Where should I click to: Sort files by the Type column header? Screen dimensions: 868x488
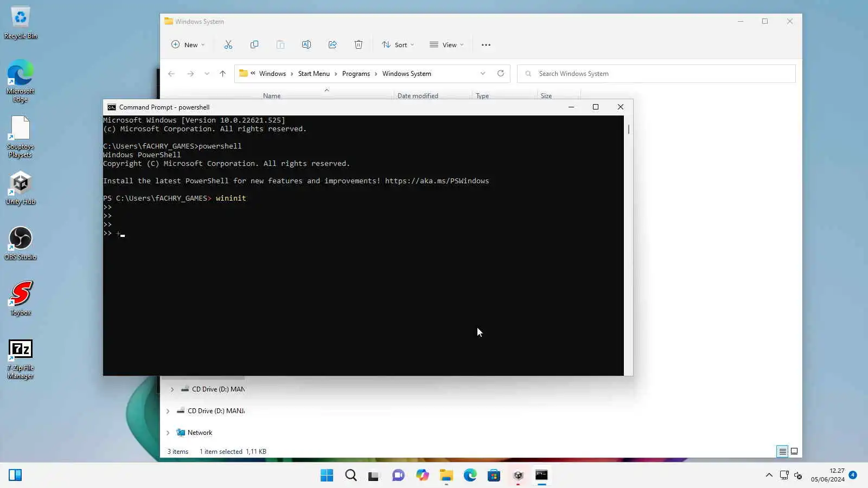pyautogui.click(x=482, y=96)
